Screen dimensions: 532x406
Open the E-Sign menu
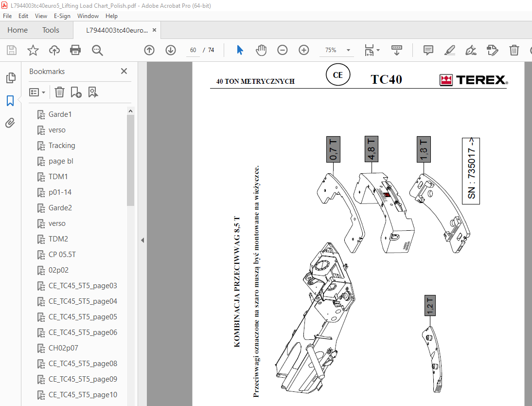62,16
